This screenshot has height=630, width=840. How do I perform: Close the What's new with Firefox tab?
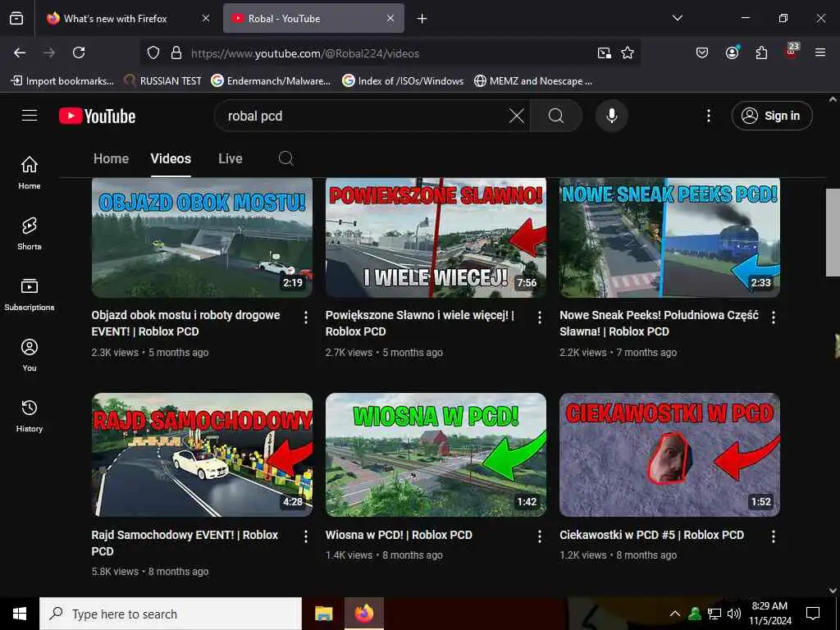206,18
